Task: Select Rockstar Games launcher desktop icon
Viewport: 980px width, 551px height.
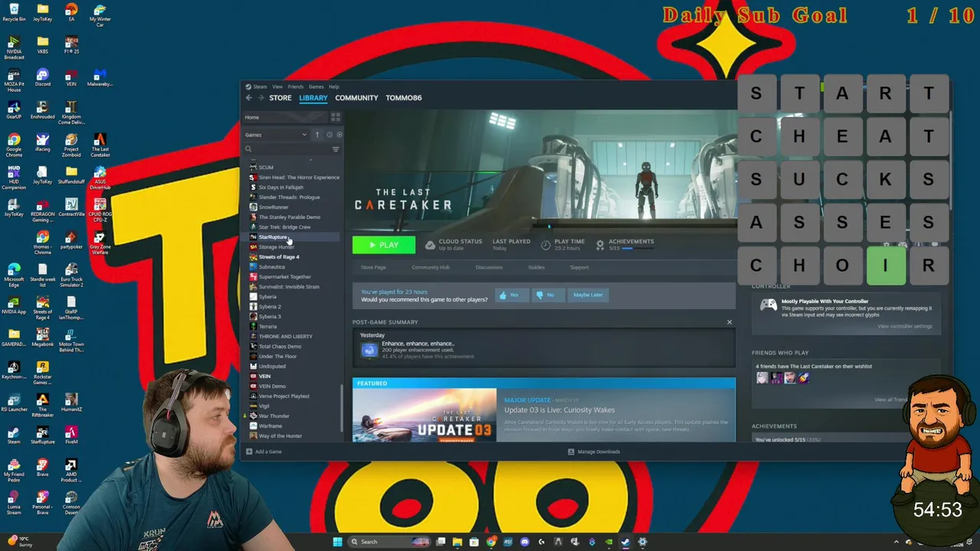Action: (x=43, y=371)
